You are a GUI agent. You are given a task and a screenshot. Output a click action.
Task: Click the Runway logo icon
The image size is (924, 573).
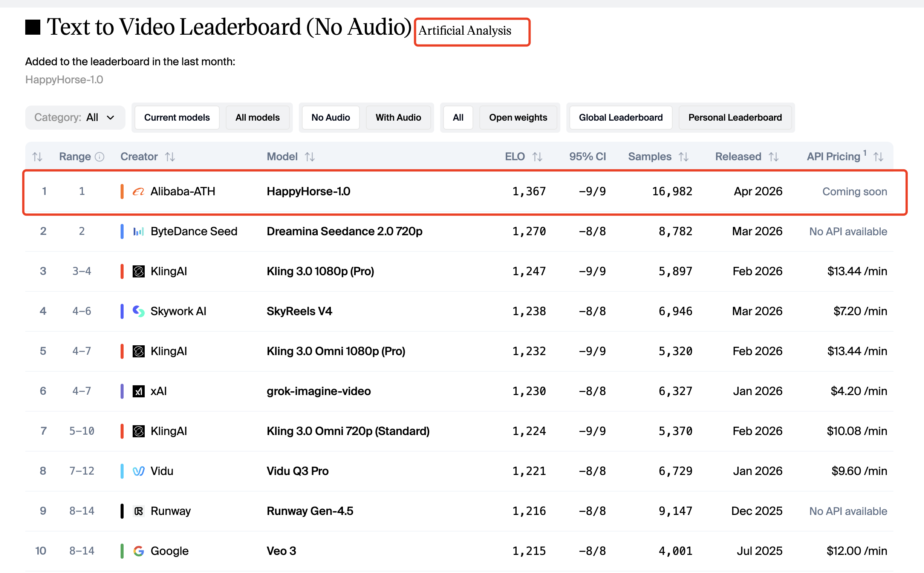[x=138, y=511]
